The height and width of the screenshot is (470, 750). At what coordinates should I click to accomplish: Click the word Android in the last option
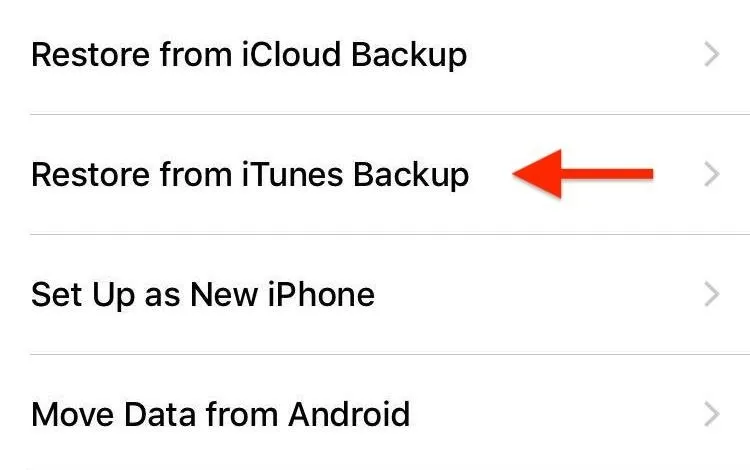(x=349, y=414)
